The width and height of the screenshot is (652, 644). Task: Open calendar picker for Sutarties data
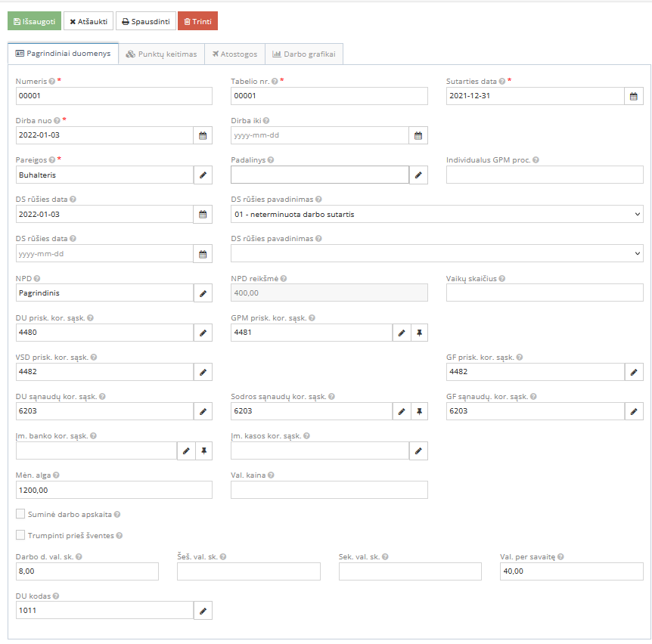(634, 96)
